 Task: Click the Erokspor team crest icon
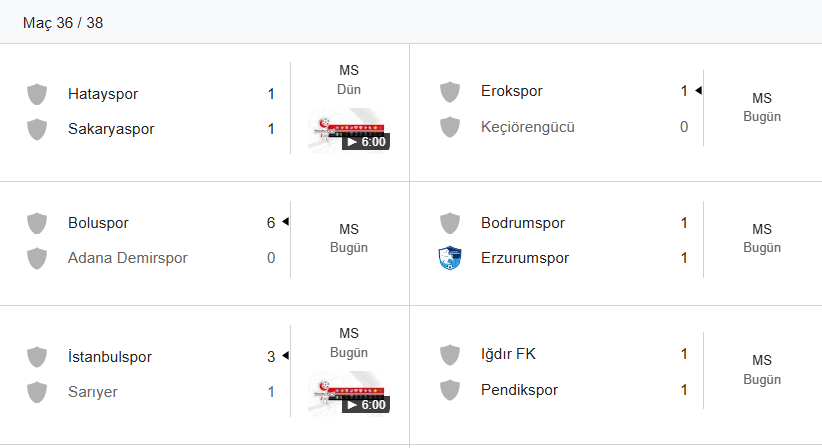coord(450,92)
